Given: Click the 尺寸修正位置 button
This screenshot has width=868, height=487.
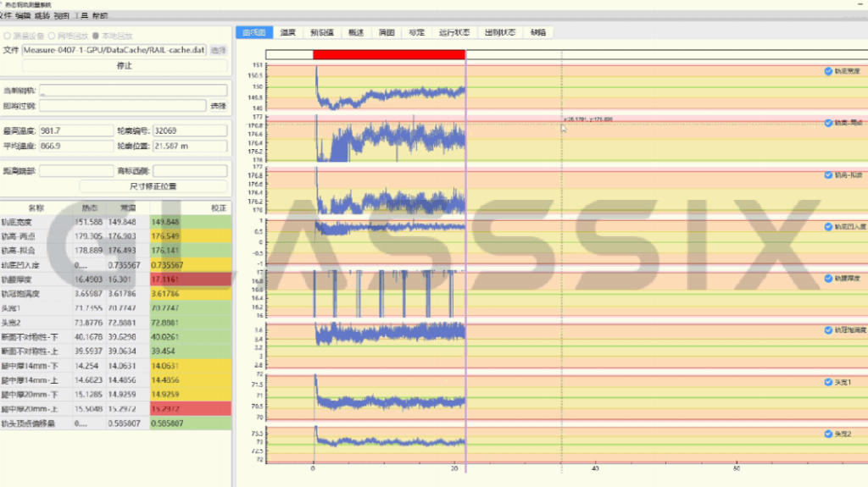Looking at the screenshot, I should [x=153, y=186].
